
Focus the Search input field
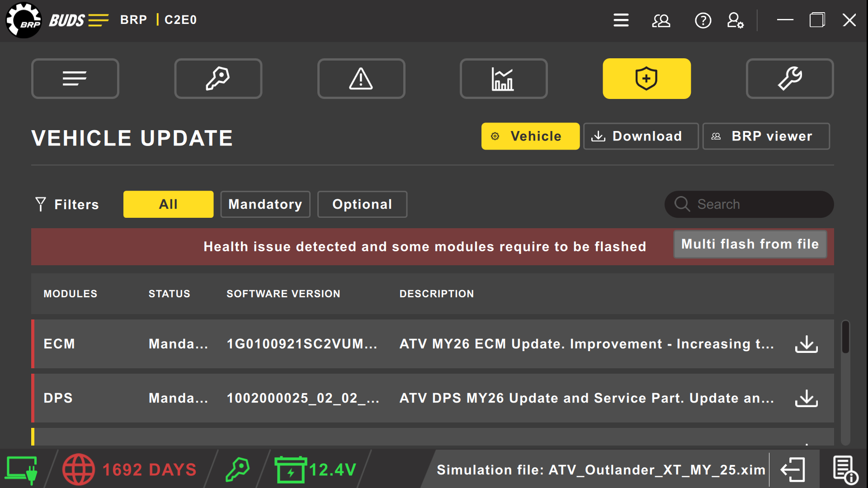tap(749, 204)
